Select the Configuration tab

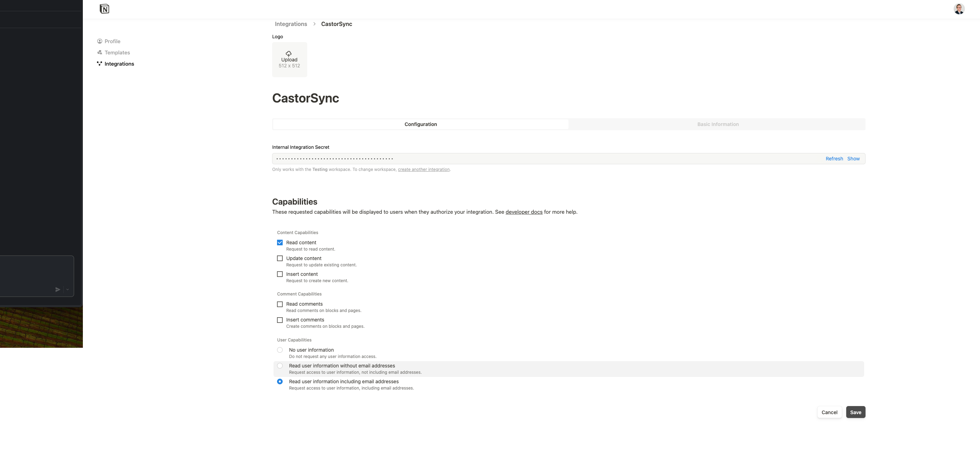click(x=420, y=124)
